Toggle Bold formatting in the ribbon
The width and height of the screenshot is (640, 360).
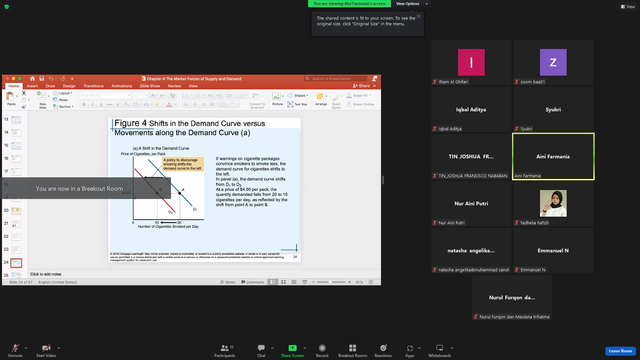coord(84,104)
